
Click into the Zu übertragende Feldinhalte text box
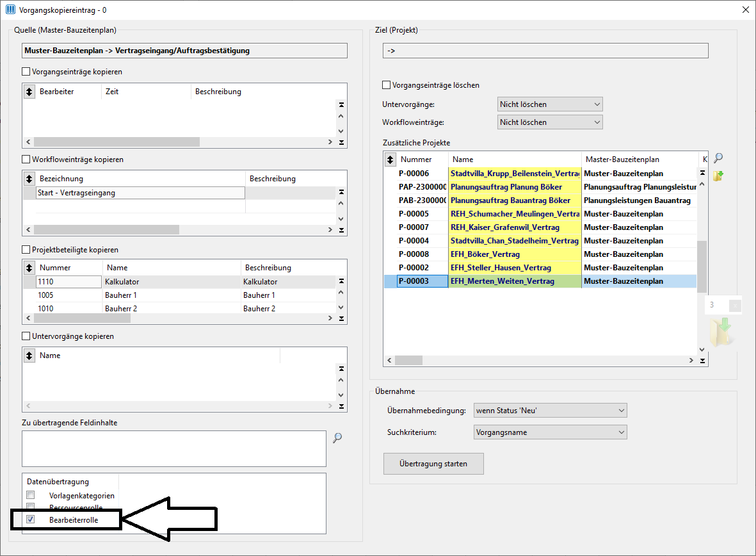[174, 449]
